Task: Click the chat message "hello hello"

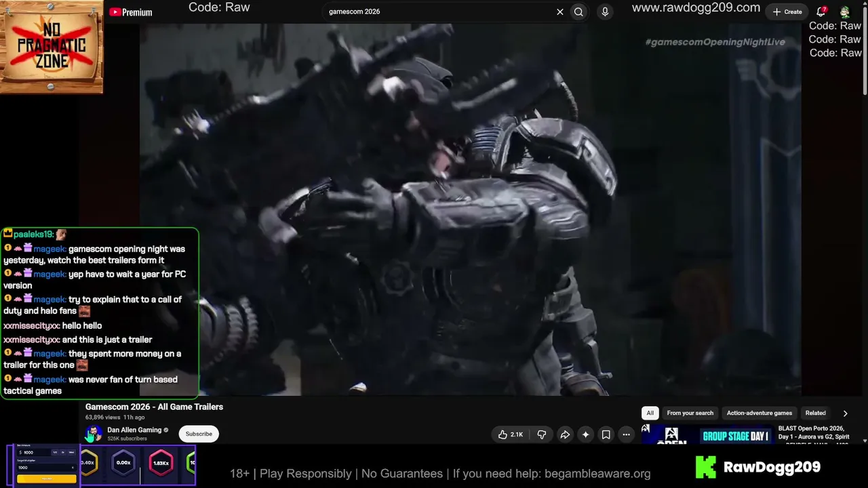Action: tap(81, 325)
